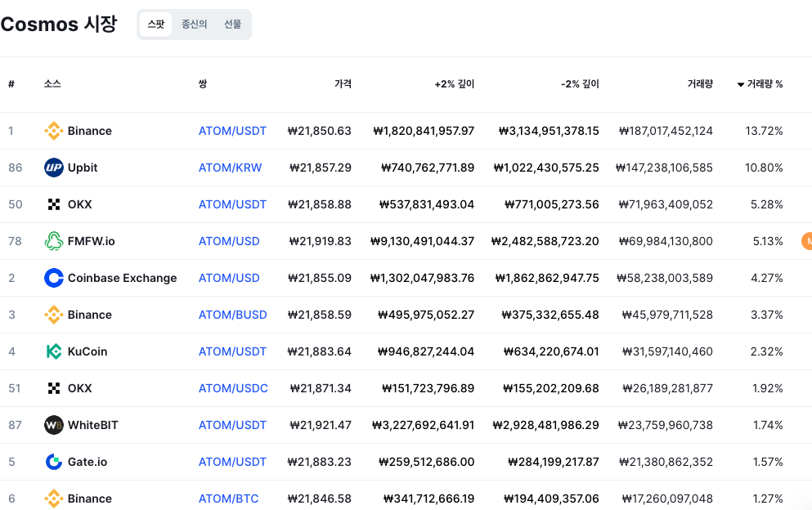Open the OKX logo in the ATOM/USDT row
The image size is (812, 510).
[54, 204]
